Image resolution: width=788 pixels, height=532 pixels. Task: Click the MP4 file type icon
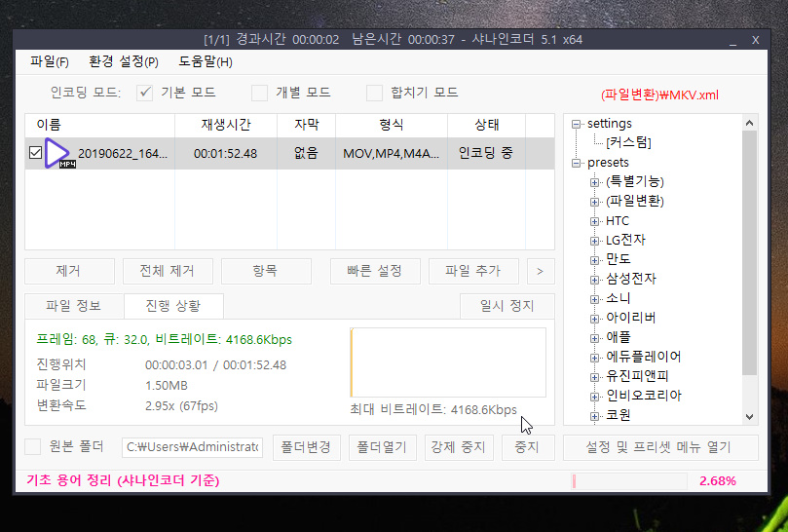pos(59,153)
